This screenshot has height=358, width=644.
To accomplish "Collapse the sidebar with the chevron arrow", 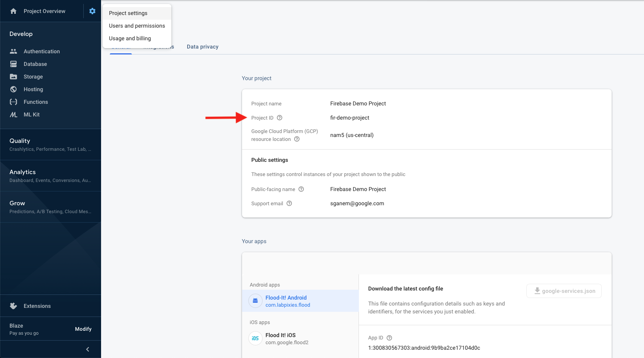I will coord(88,349).
